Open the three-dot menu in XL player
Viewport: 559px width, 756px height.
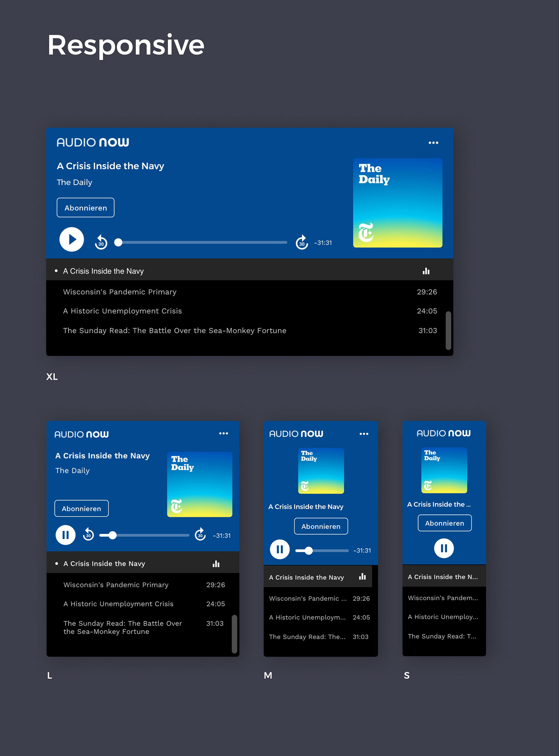tap(433, 143)
